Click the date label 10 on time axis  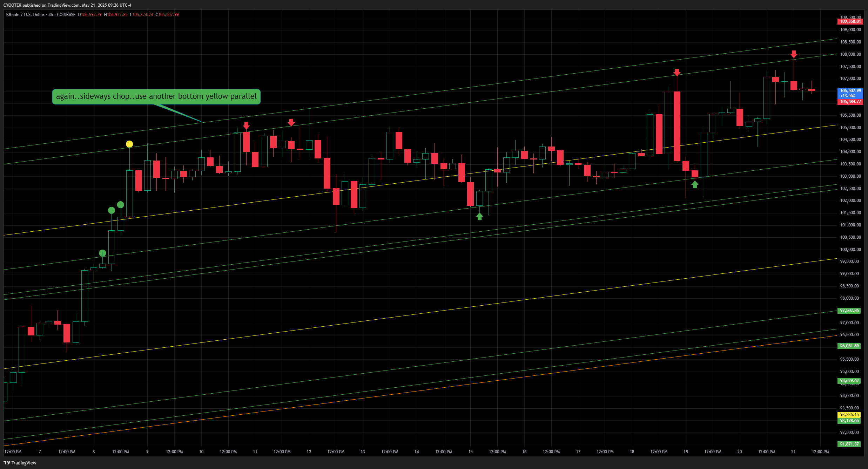(201, 452)
